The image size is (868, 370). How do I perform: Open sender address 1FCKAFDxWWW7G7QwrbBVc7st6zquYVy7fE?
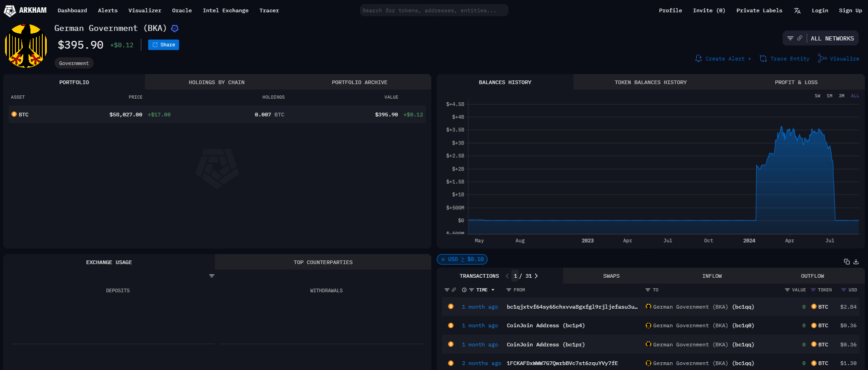click(562, 363)
